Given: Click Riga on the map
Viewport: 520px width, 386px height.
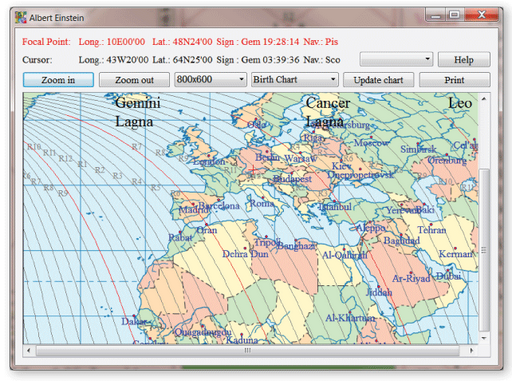Looking at the screenshot, I should click(313, 137).
